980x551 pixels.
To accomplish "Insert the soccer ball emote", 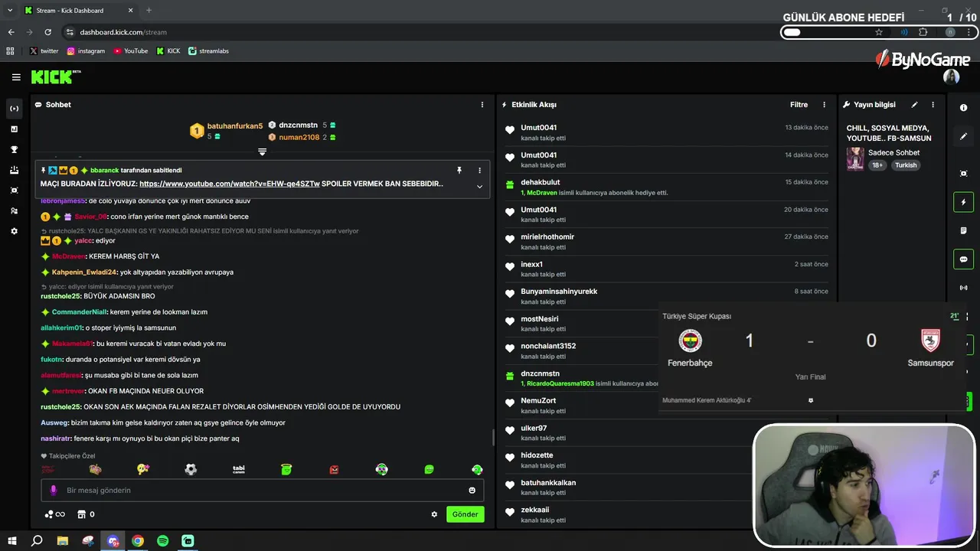I will (x=191, y=469).
